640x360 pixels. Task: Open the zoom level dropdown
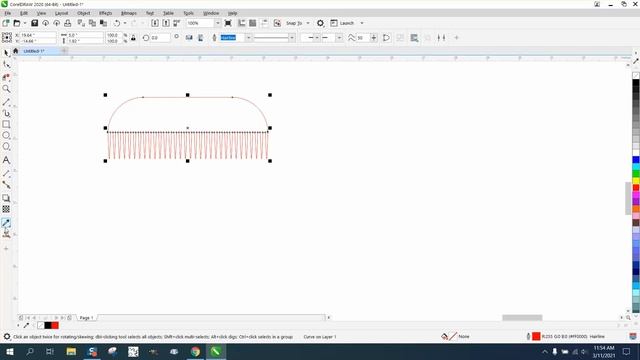217,23
